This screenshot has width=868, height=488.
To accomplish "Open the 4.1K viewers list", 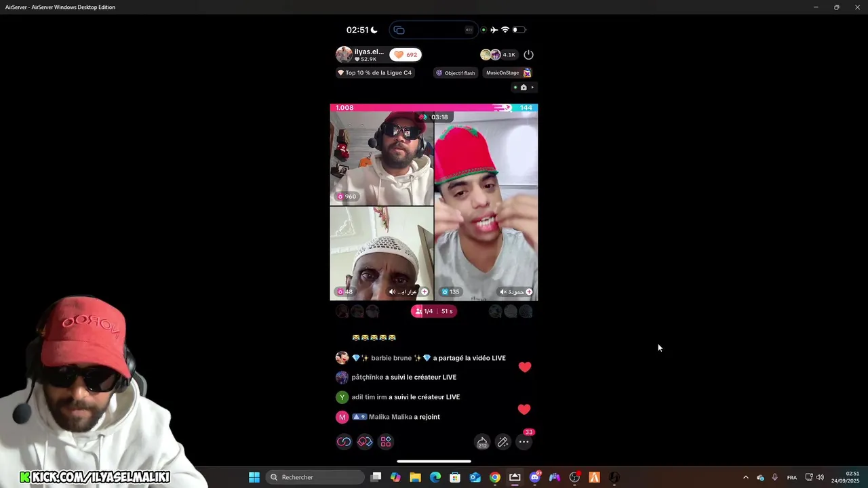I will click(x=498, y=55).
